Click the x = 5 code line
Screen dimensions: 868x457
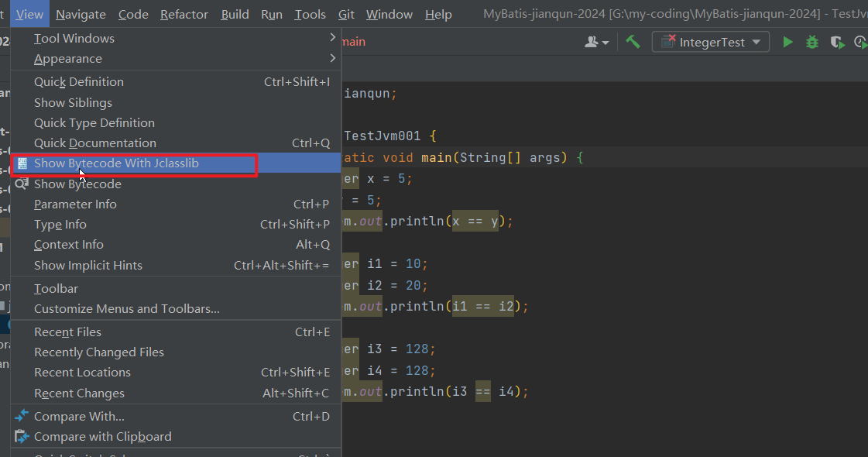[378, 179]
